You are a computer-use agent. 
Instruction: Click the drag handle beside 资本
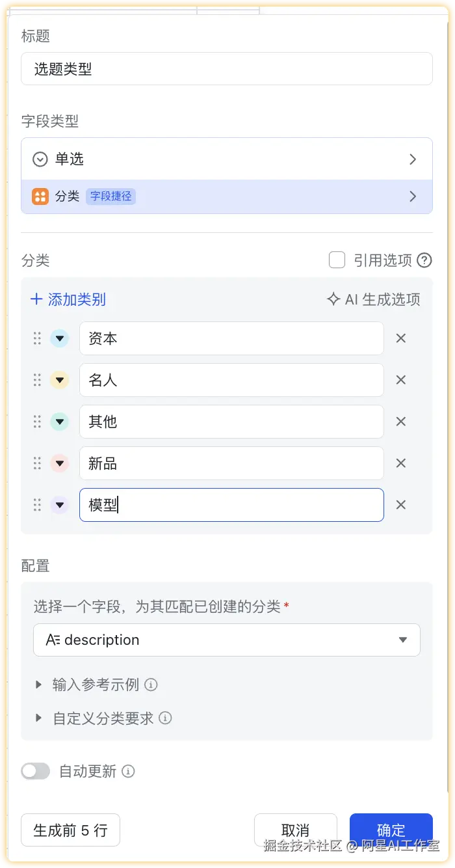click(x=37, y=338)
